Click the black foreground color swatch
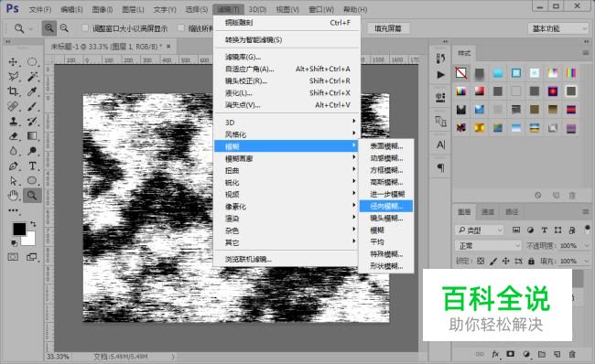Viewport: 595px width, 364px height. [x=19, y=229]
